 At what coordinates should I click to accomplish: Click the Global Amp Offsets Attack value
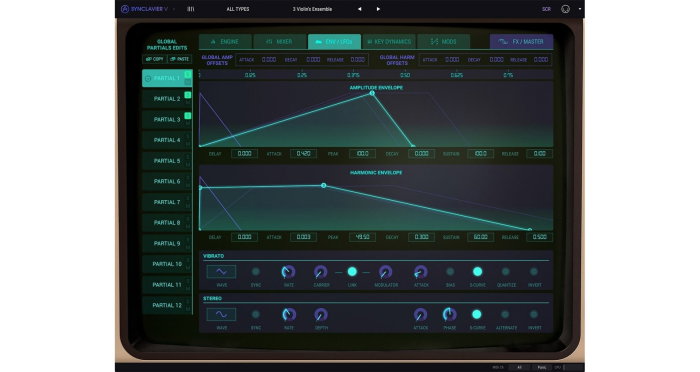coord(269,59)
